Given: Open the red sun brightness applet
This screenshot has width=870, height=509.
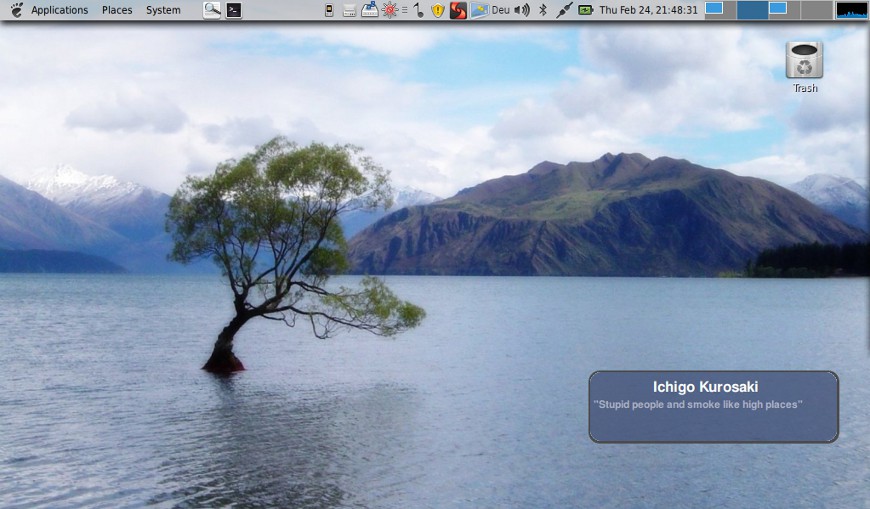Looking at the screenshot, I should 390,10.
